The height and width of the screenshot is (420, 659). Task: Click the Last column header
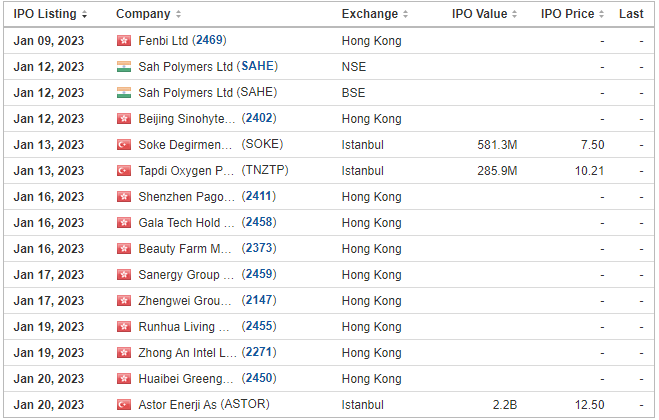coord(631,14)
